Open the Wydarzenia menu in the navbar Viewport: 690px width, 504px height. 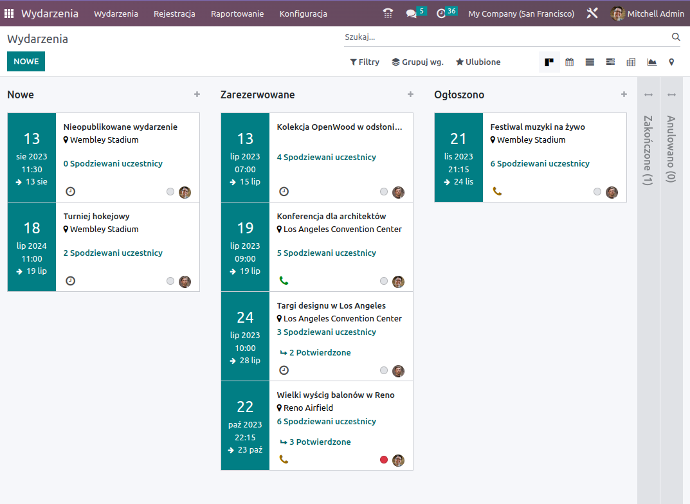pos(116,14)
